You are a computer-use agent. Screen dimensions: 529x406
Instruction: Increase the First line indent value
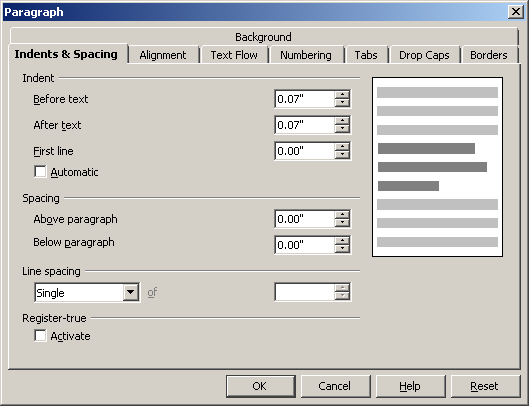[342, 147]
